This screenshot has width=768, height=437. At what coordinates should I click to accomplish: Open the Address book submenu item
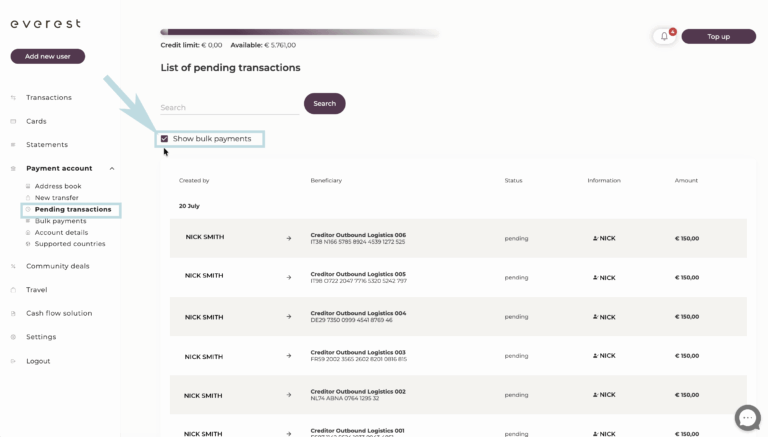tap(58, 186)
